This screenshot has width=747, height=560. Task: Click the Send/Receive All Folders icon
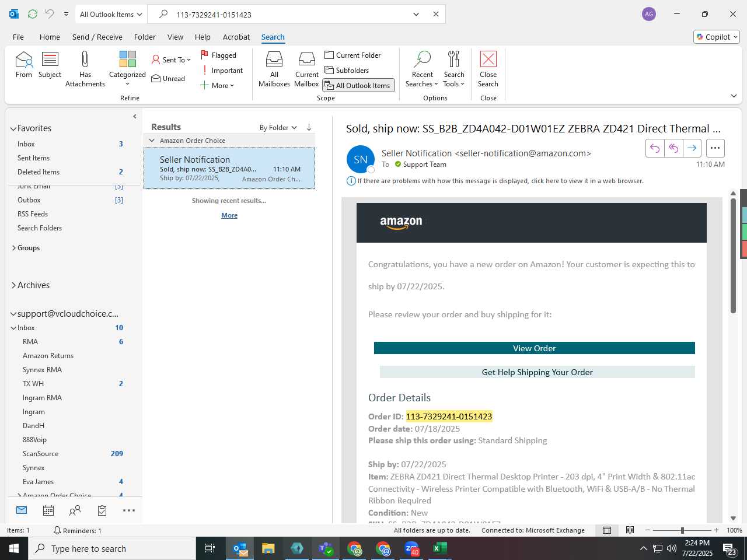(x=33, y=14)
